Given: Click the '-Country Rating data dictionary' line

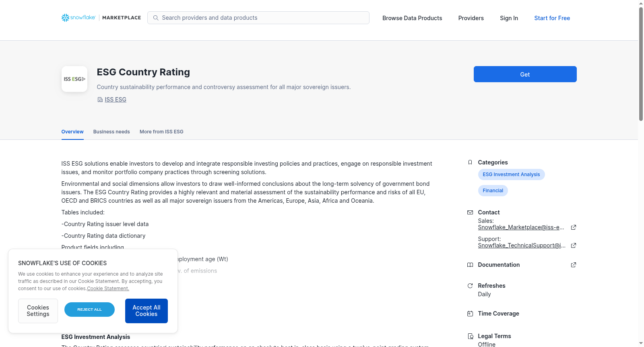Looking at the screenshot, I should pyautogui.click(x=103, y=236).
